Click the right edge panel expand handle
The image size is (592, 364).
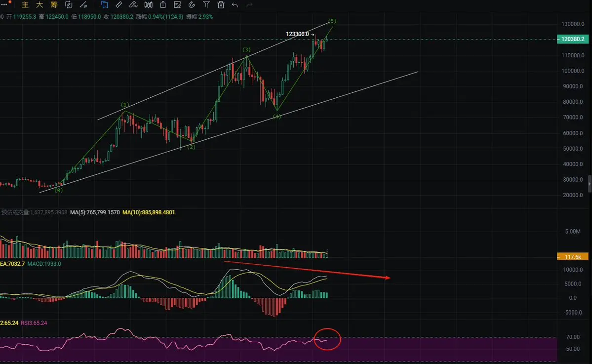pos(590,184)
